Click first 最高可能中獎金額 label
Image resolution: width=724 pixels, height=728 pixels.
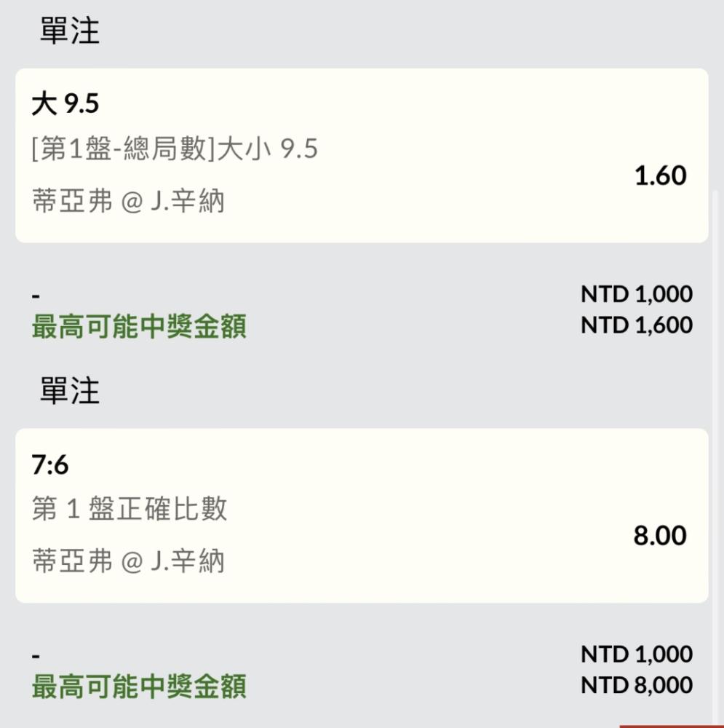click(x=139, y=326)
